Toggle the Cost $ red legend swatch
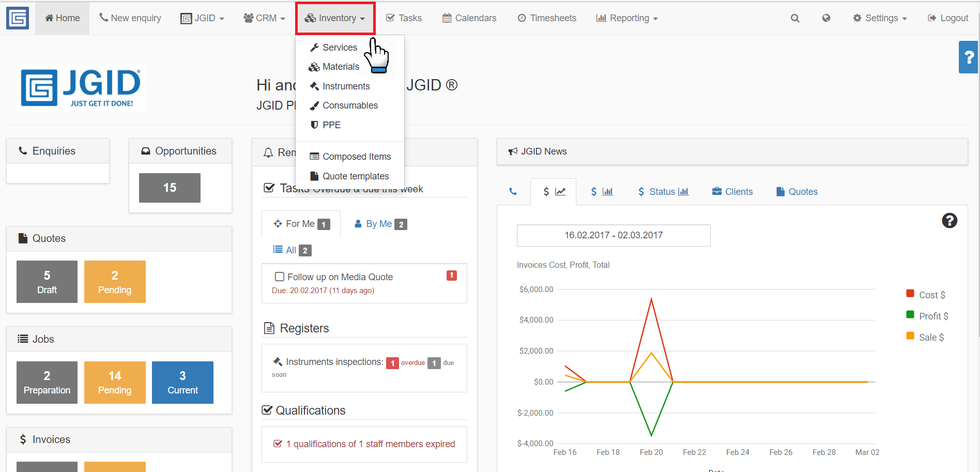 [x=910, y=294]
